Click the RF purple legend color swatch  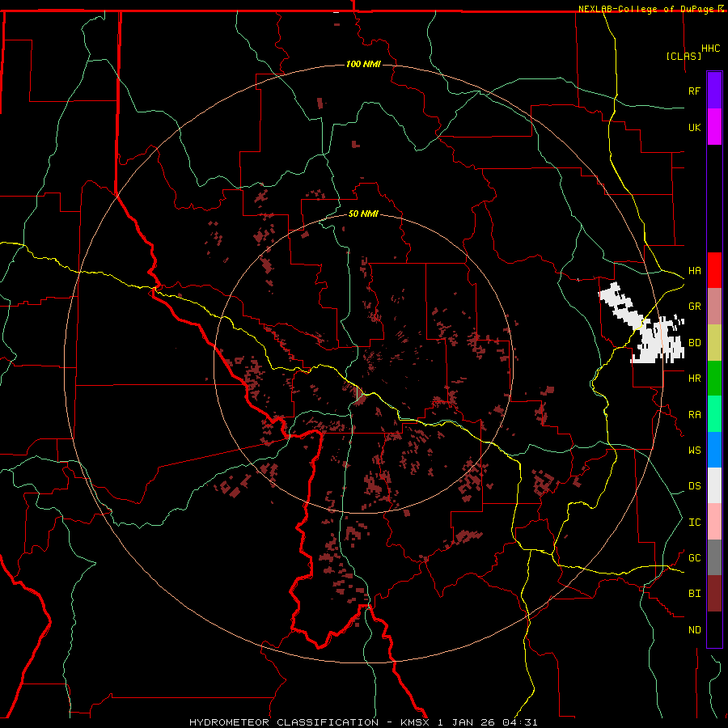714,91
